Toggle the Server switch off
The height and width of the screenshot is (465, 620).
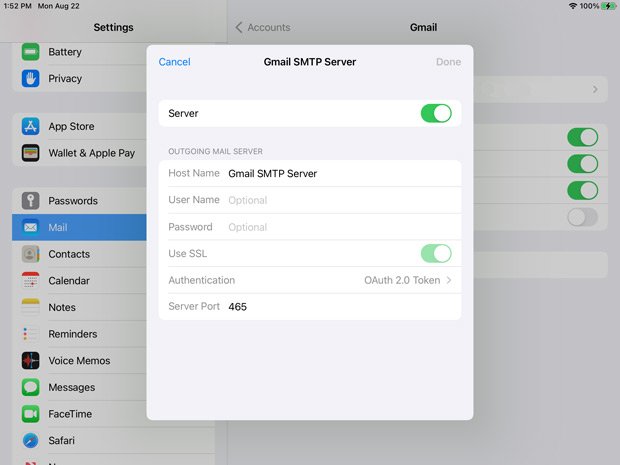point(436,113)
